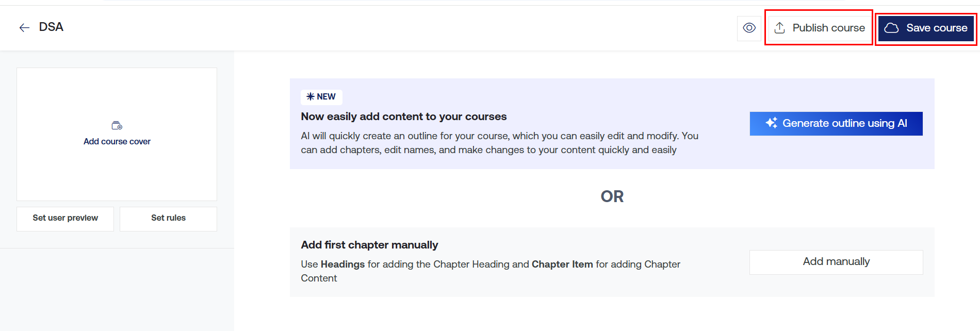Click the 'Add first chapter manually' heading
980x331 pixels.
click(369, 245)
